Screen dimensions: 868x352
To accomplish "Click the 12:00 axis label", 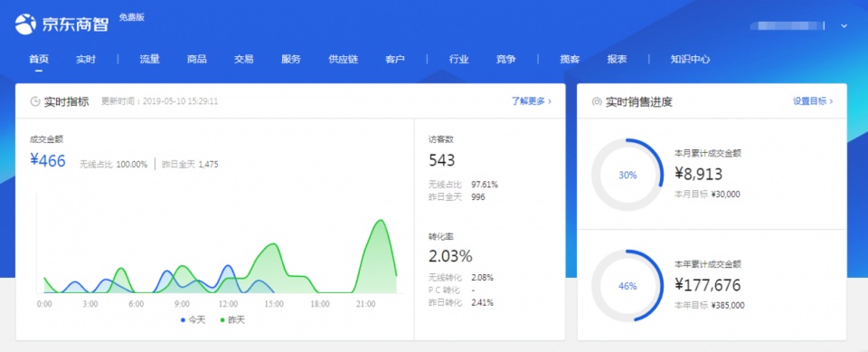I will click(x=228, y=304).
